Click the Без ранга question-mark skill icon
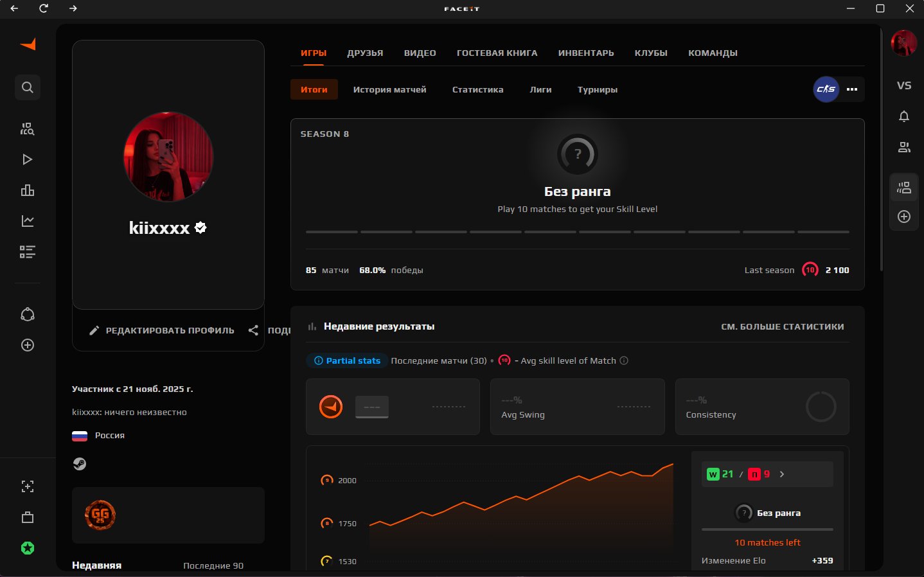924x577 pixels. (x=578, y=154)
